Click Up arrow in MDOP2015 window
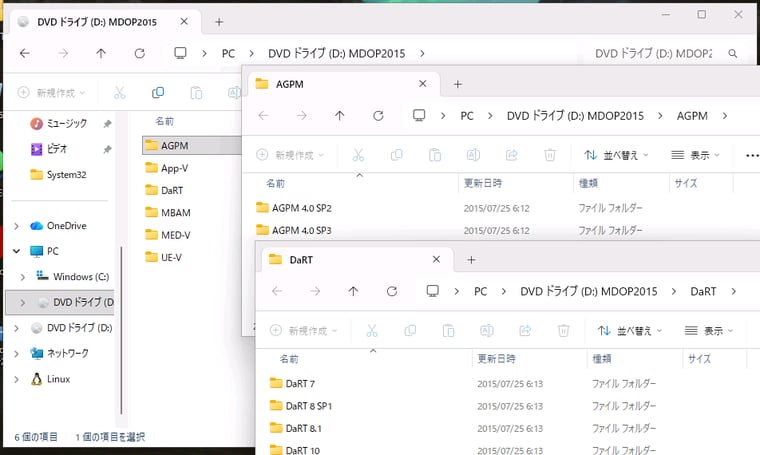 (101, 53)
